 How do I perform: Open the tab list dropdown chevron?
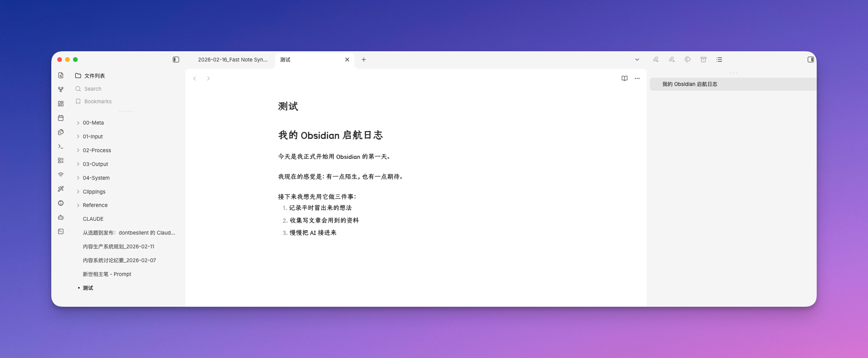pyautogui.click(x=637, y=60)
